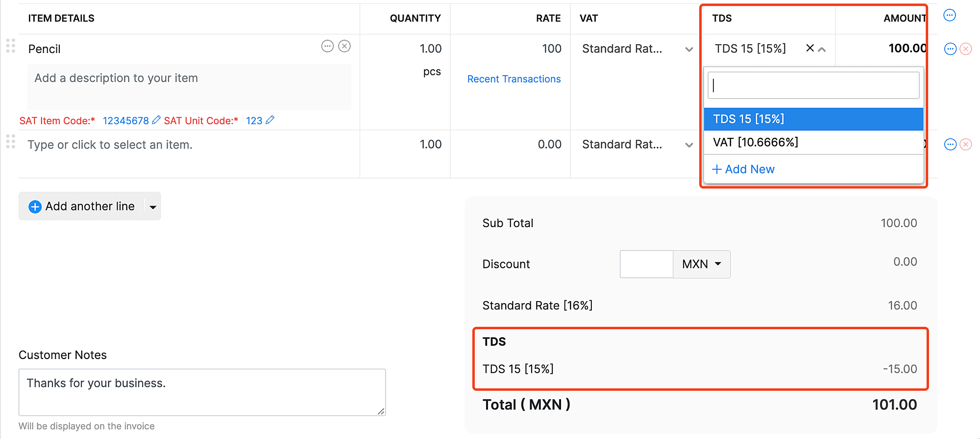Delete the Pencil line row

[x=966, y=49]
